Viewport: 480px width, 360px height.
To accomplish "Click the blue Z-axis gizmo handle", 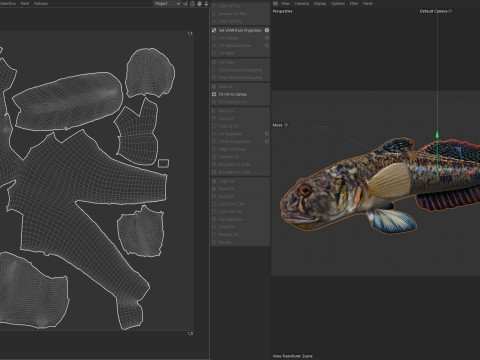I will click(420, 170).
